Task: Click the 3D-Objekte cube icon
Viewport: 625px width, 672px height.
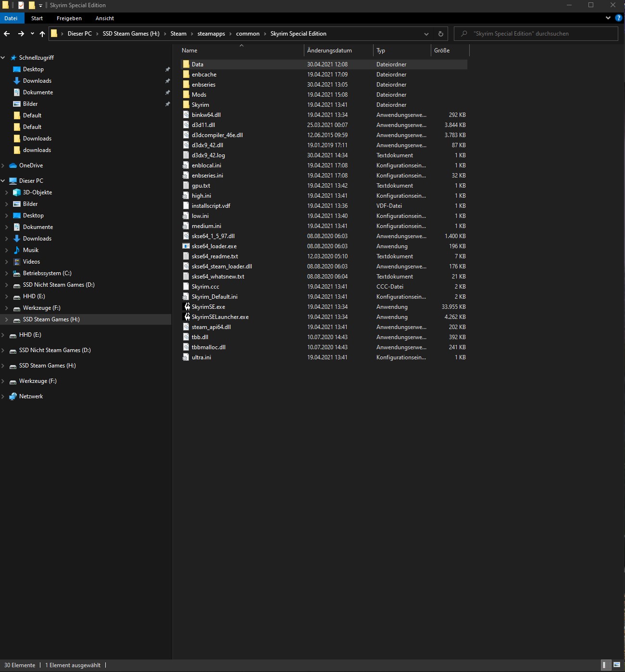Action: point(17,192)
